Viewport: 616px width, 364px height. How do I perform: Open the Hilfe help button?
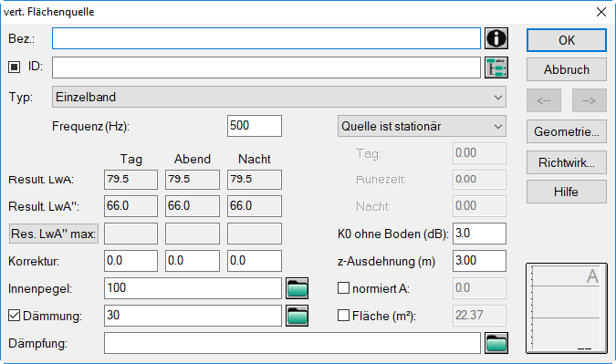coord(567,192)
